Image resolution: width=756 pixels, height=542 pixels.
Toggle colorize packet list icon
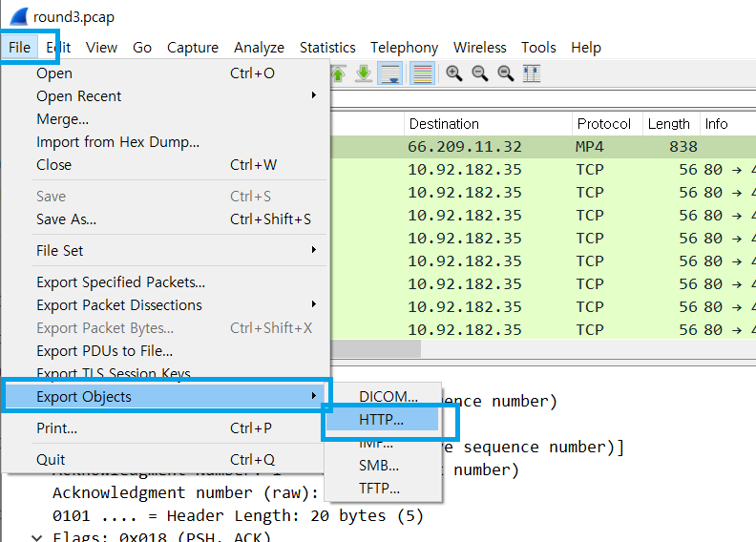pos(422,73)
